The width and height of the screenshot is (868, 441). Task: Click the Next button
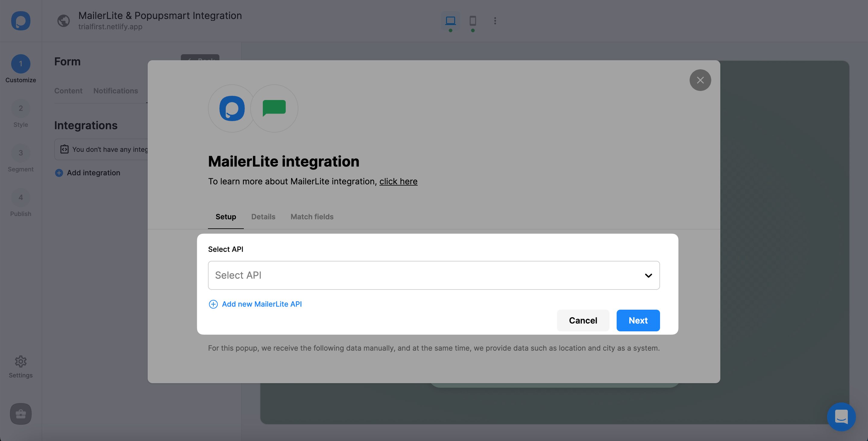638,320
